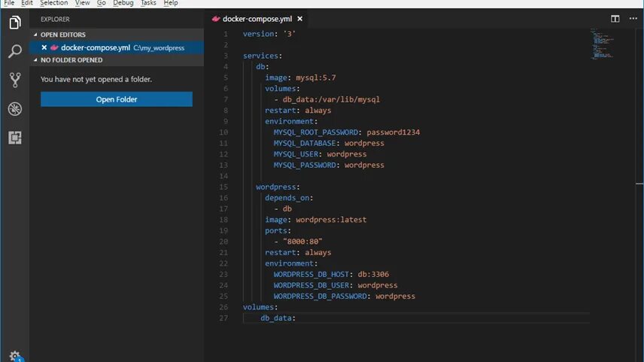Open the Edit menu

[x=26, y=3]
